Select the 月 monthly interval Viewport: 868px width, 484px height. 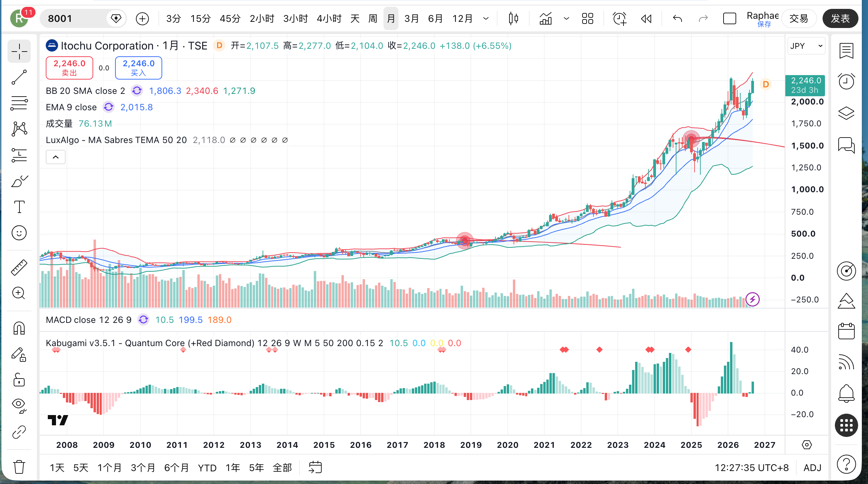(391, 18)
